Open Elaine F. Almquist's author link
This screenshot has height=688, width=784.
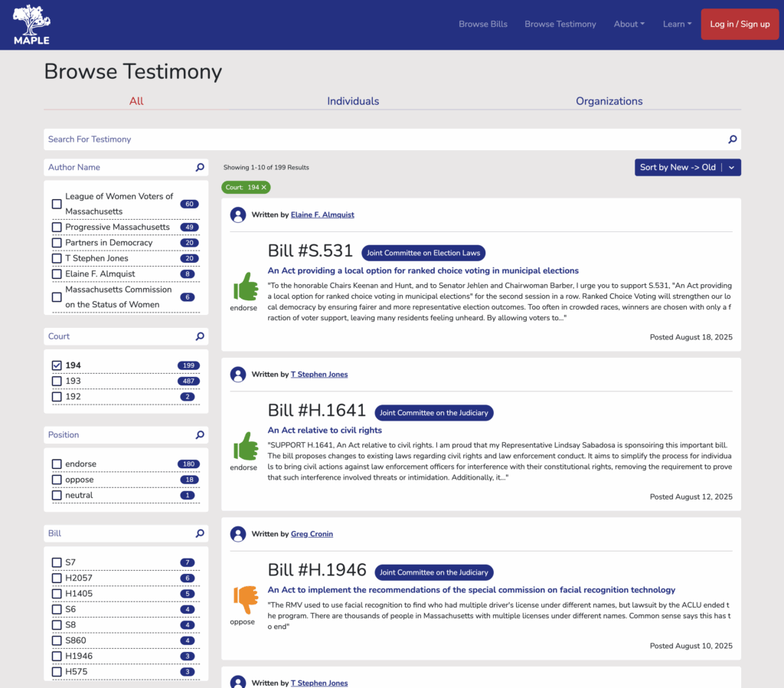pos(322,215)
